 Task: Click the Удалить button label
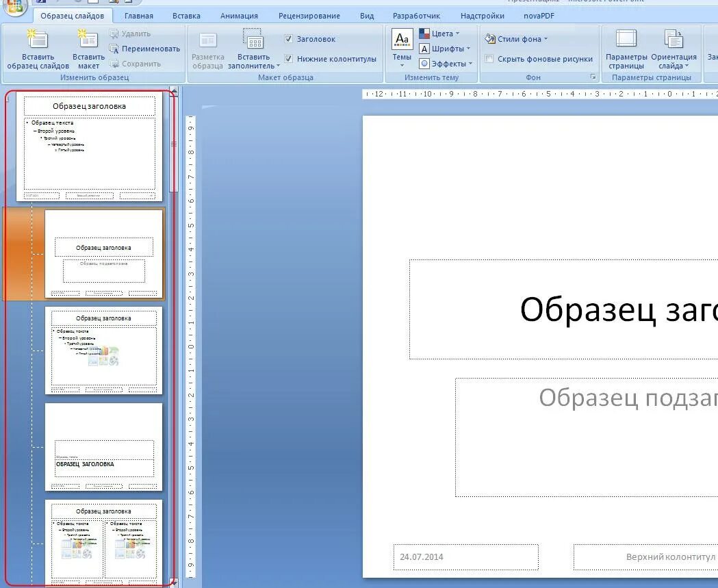click(136, 34)
